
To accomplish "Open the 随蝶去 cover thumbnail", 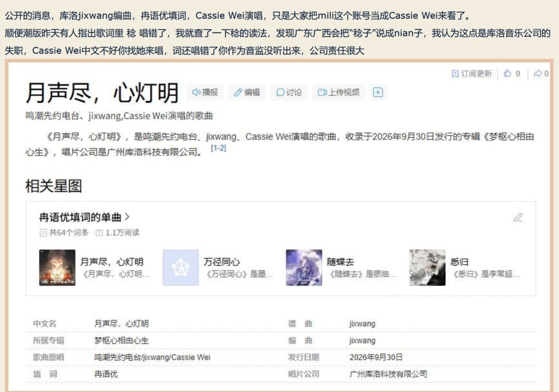I will click(304, 268).
